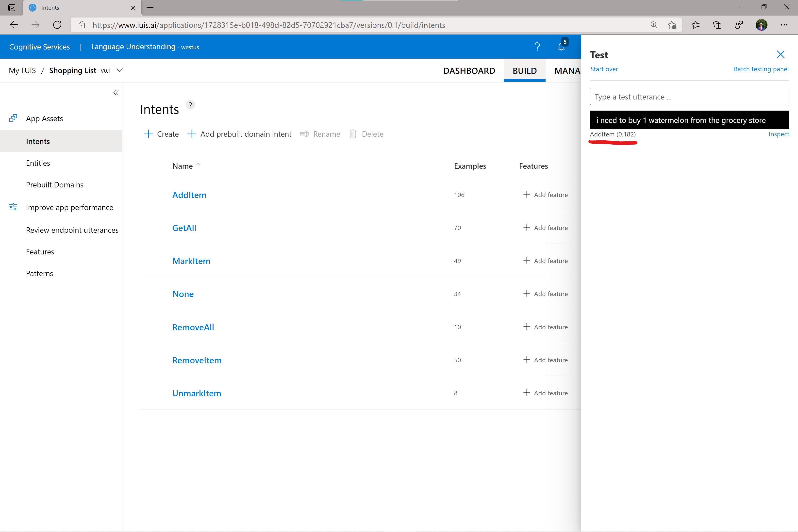
Task: Click the test utterance input field
Action: point(689,97)
